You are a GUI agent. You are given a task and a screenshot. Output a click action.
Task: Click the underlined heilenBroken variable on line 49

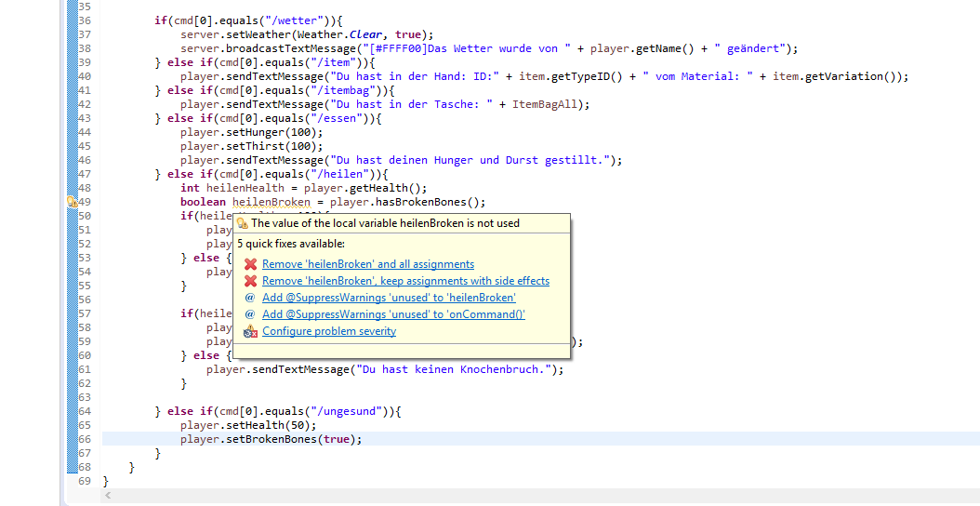point(271,202)
